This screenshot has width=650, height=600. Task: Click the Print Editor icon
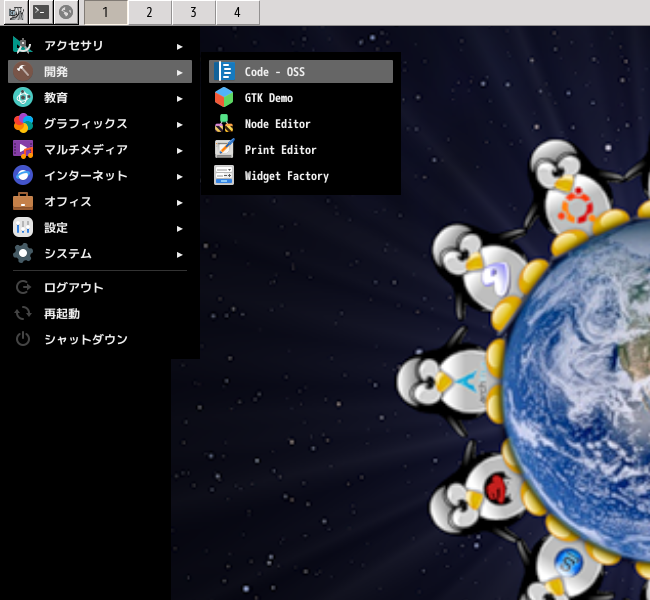point(224,150)
